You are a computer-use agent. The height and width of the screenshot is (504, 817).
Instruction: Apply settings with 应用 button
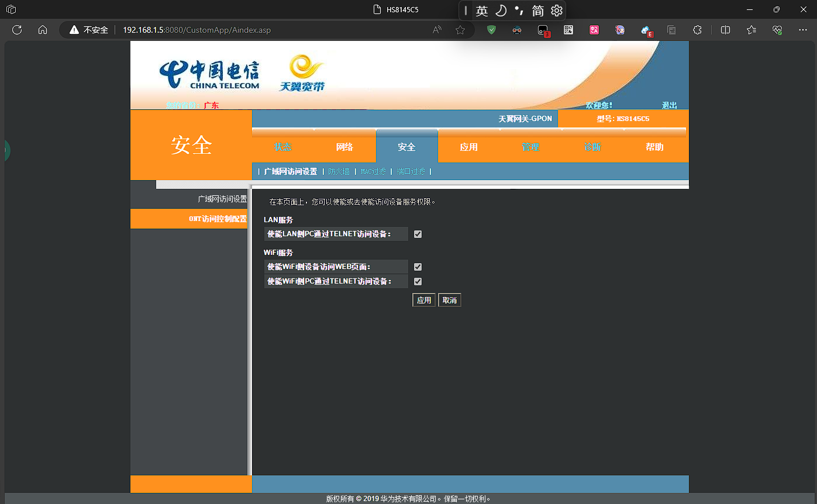tap(424, 300)
